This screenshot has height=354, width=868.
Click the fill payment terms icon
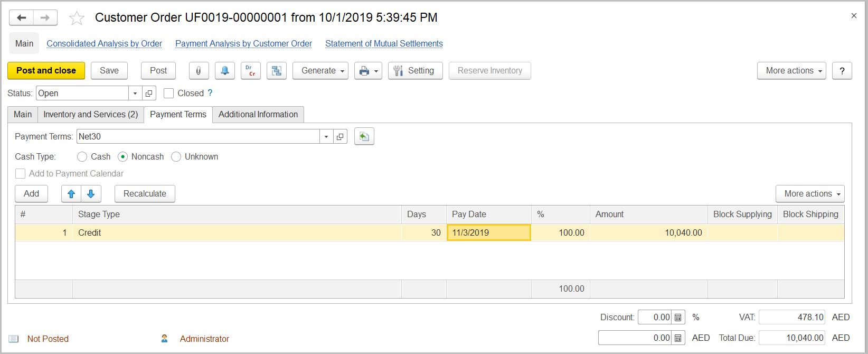tap(364, 137)
